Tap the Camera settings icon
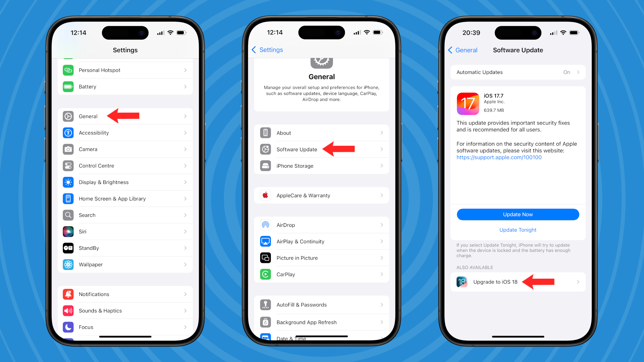644x362 pixels. pos(69,149)
